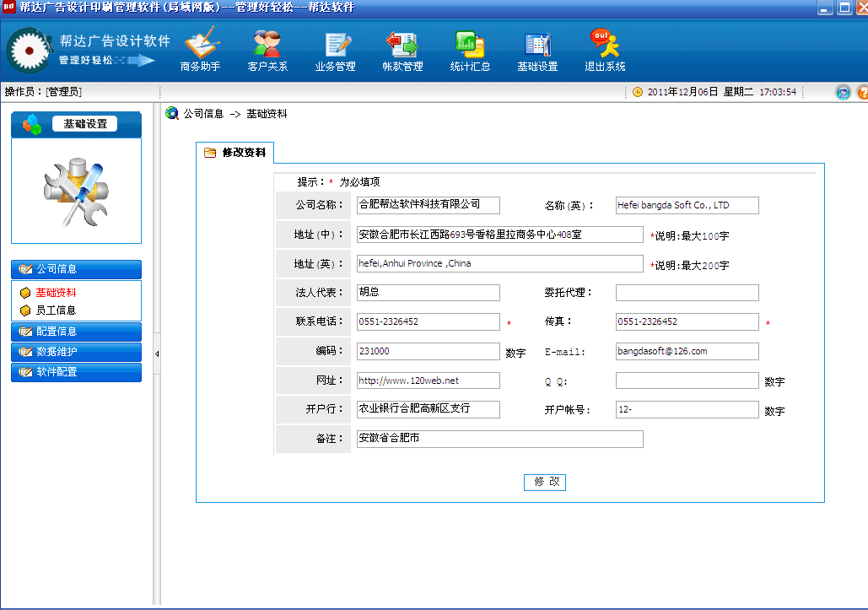868x610 pixels.
Task: Open the 业务管理 toolbar icon
Action: tap(335, 51)
